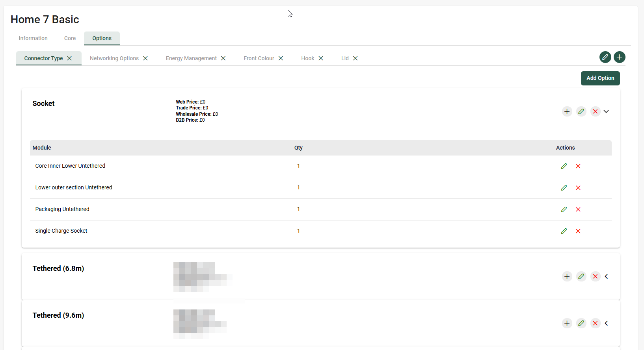Expand the Tethered (6.8m) option
The height and width of the screenshot is (350, 644).
(606, 276)
